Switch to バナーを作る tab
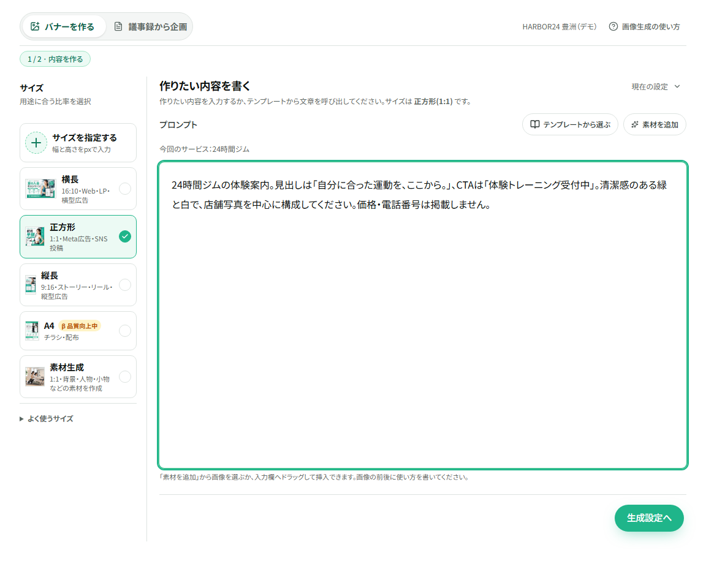This screenshot has height=588, width=706. pos(63,26)
